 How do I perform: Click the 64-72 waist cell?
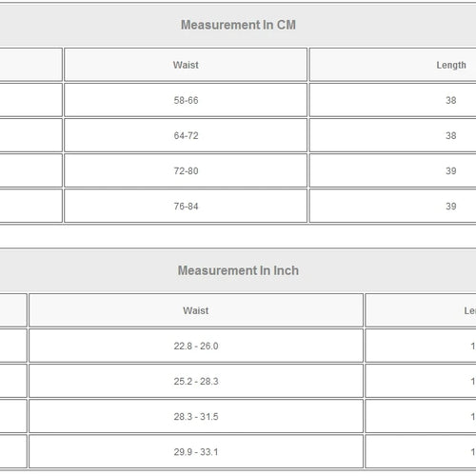186,135
